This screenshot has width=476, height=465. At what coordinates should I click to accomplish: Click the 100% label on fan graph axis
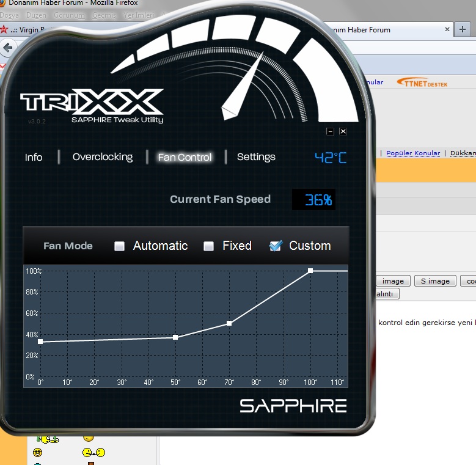[x=34, y=271]
